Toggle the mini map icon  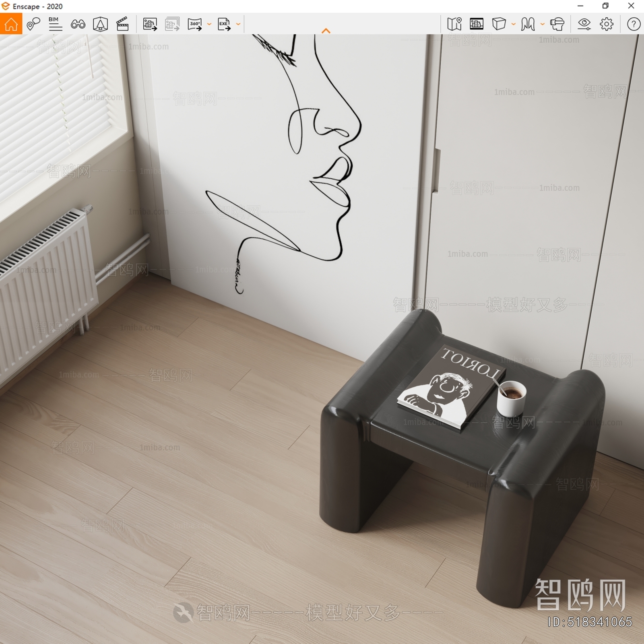click(454, 24)
